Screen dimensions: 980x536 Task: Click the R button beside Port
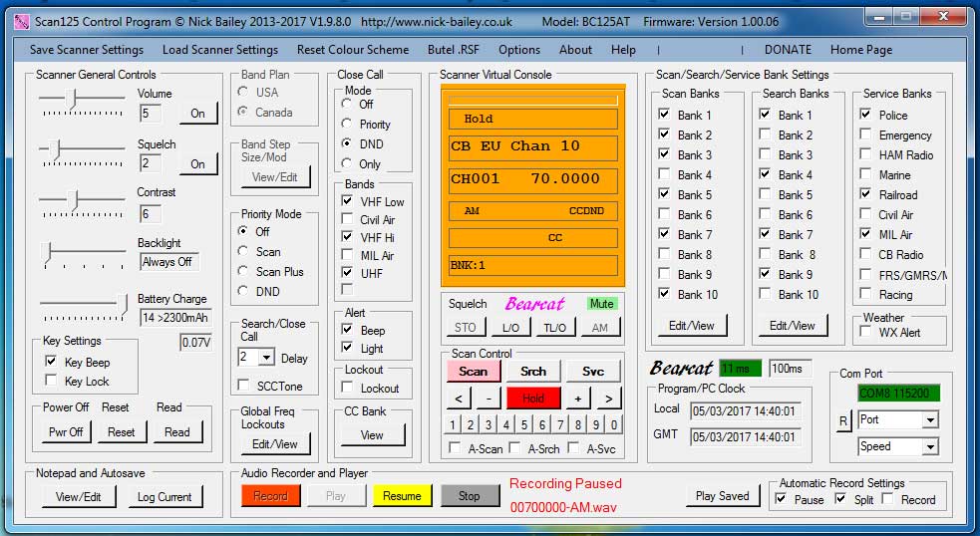843,421
